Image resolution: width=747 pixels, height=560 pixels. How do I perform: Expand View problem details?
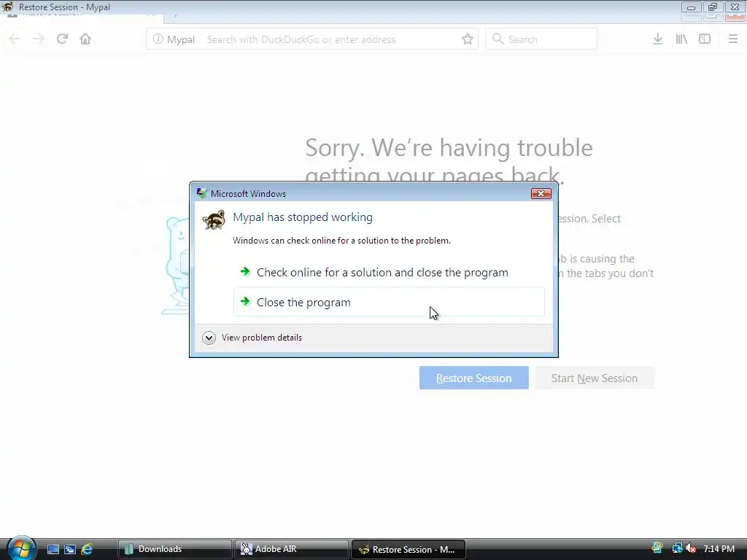click(x=252, y=338)
